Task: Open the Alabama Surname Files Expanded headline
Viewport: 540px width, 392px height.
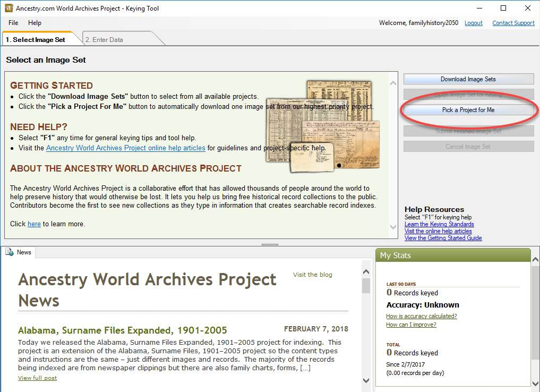Action: [x=122, y=330]
